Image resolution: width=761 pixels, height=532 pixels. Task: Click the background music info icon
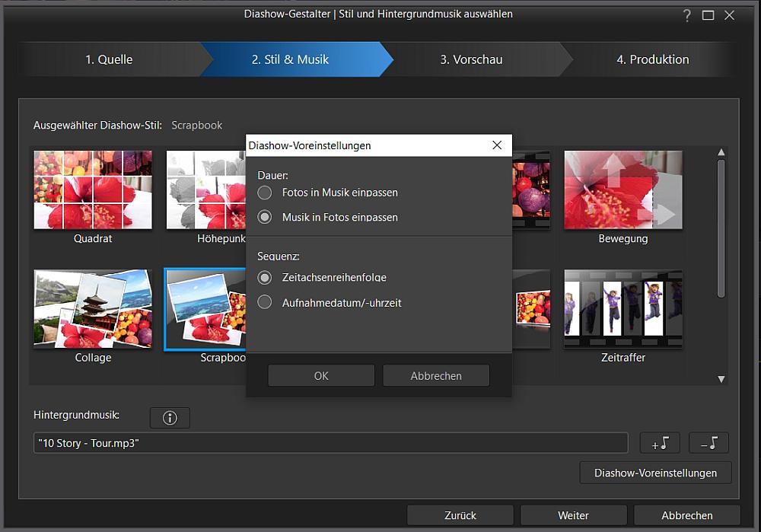170,418
